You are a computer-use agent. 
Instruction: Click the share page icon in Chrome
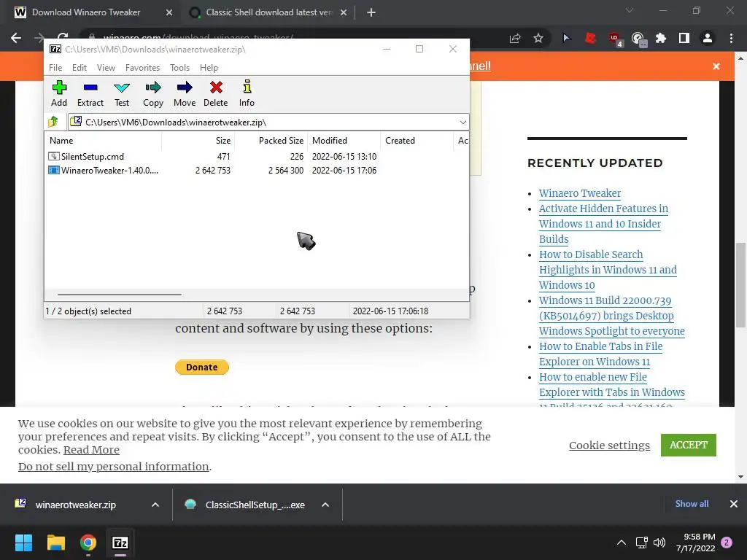515,38
